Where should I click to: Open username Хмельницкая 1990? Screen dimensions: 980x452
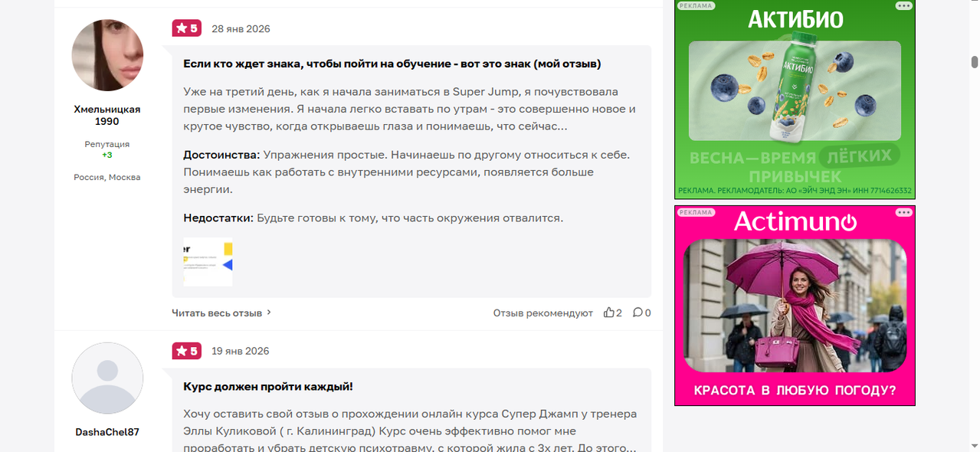click(x=107, y=115)
